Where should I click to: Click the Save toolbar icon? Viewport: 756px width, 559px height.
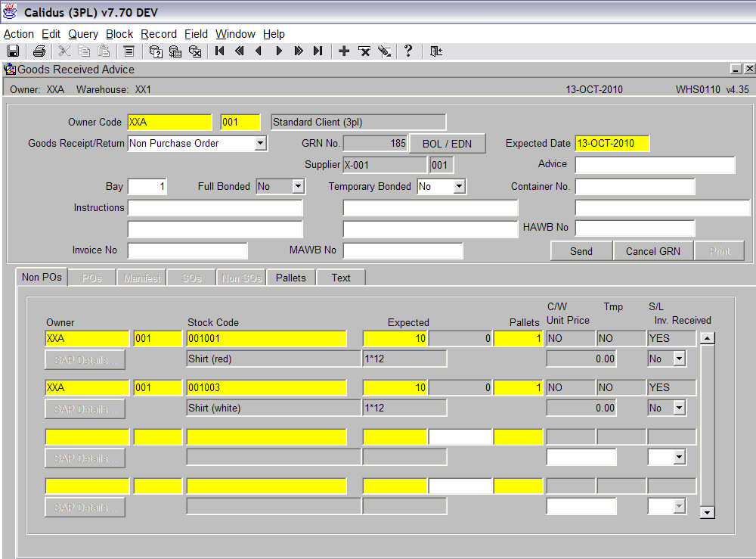13,51
